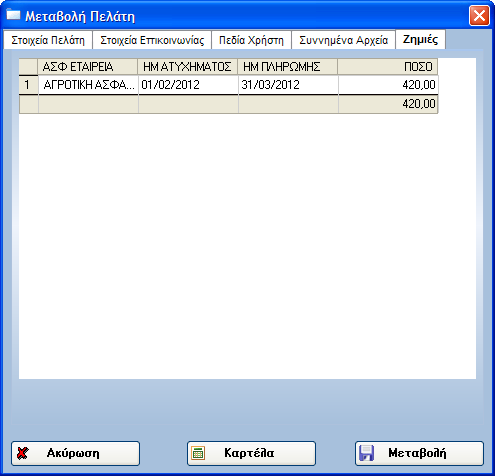Click the floppy disk icon on Μεταβολή

(367, 453)
